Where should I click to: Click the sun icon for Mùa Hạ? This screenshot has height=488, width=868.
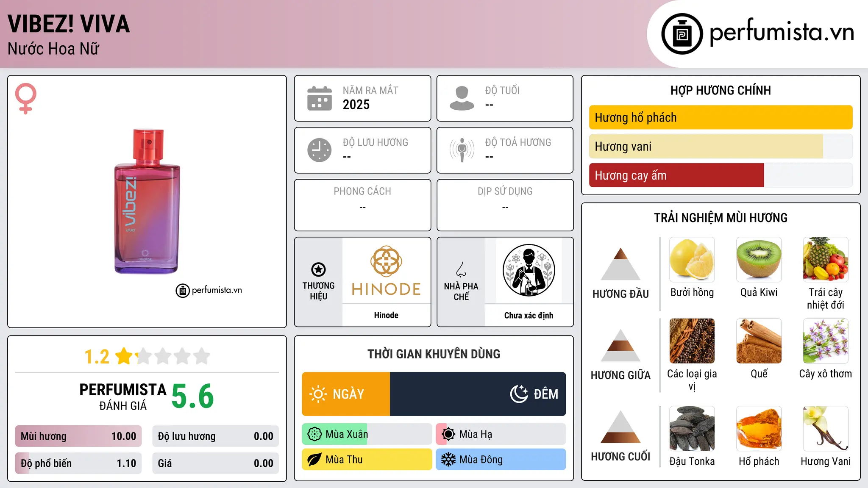coord(448,434)
